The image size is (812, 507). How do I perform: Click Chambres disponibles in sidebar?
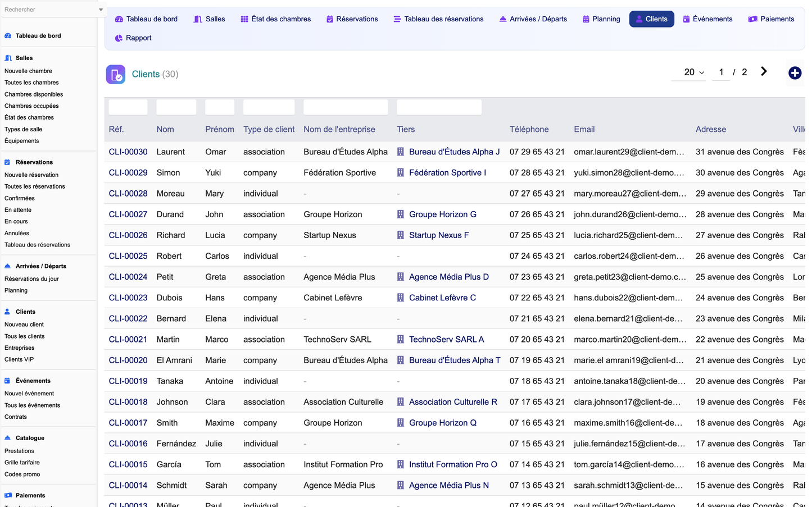[34, 94]
